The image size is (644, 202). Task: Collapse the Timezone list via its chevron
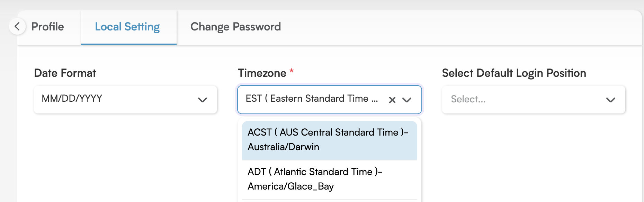(407, 100)
